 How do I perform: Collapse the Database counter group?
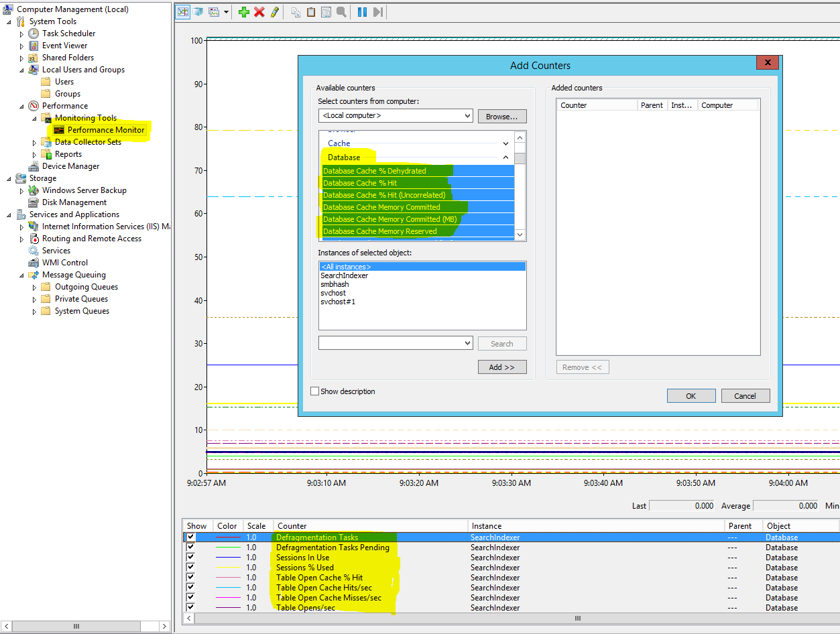(505, 157)
